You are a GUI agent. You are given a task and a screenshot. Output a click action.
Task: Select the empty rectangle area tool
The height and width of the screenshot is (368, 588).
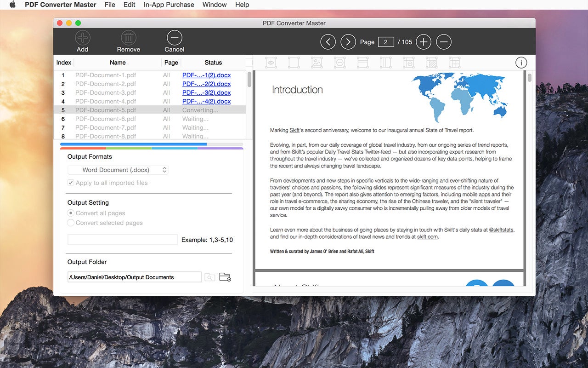(294, 63)
